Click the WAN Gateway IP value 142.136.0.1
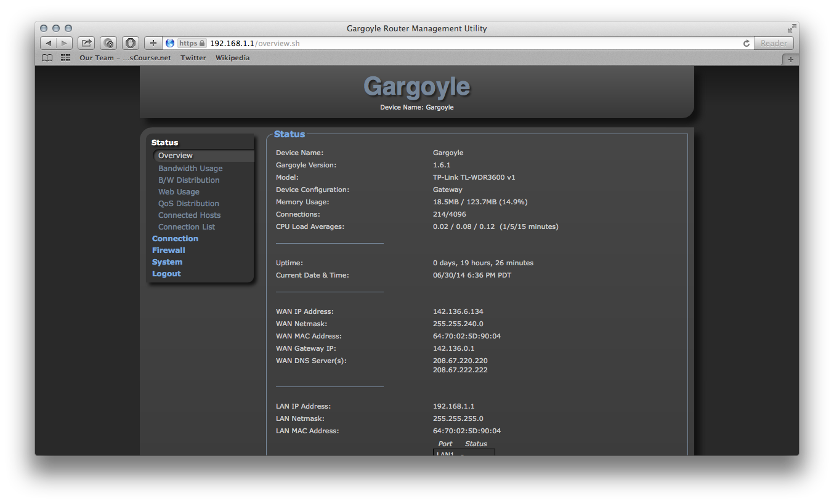Screen dimensions: 834x504 (454, 348)
